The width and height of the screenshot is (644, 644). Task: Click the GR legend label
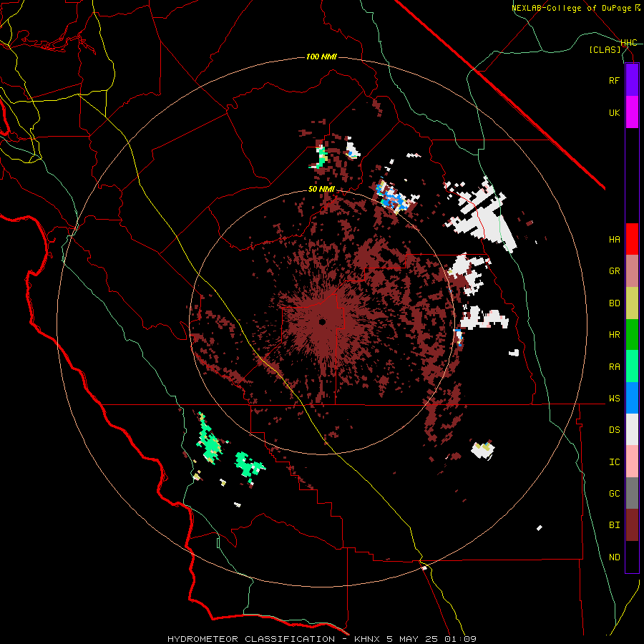pos(614,271)
